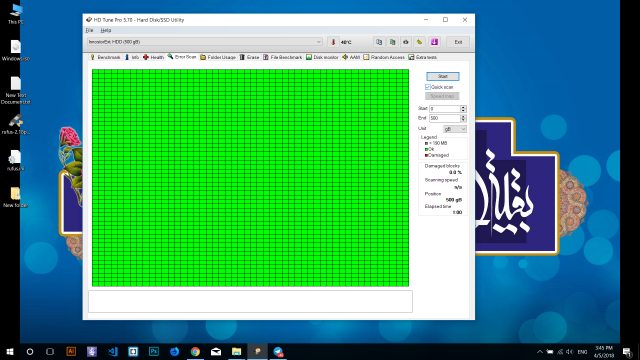This screenshot has height=360, width=640.
Task: Open the Help menu
Action: coord(106,30)
